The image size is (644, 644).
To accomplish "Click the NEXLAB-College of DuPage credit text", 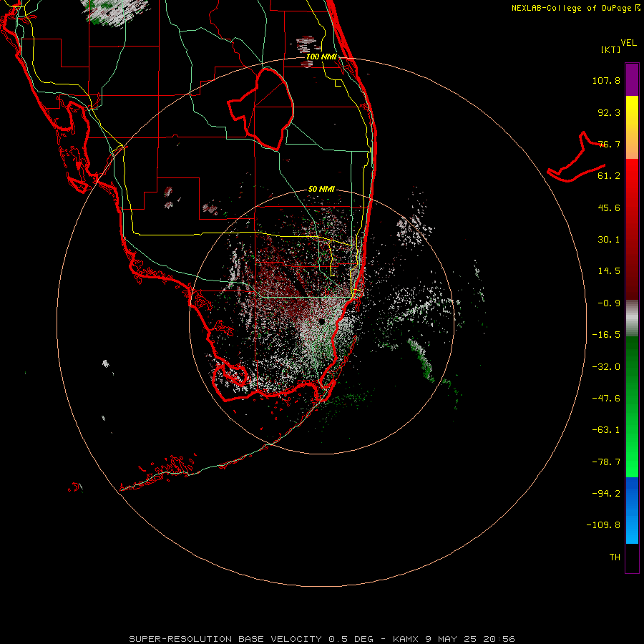I will click(575, 8).
